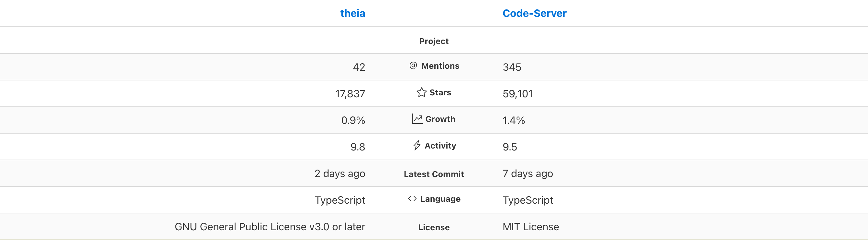Click the Project section header

point(434,41)
